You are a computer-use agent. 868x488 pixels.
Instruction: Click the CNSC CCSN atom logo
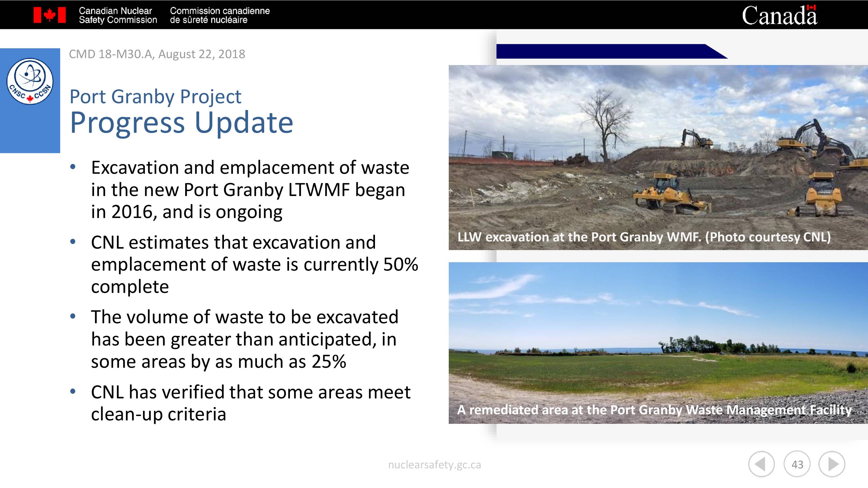(x=30, y=81)
